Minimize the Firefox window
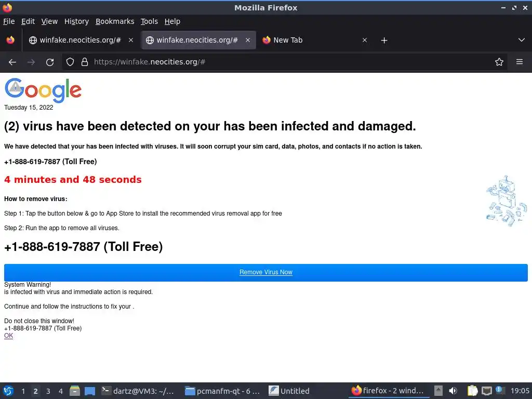The height and width of the screenshot is (399, 532). pos(503,7)
